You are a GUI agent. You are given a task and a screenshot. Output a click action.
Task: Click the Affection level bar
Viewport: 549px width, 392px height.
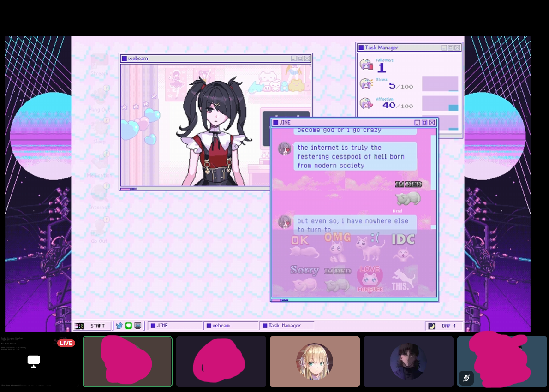point(440,104)
